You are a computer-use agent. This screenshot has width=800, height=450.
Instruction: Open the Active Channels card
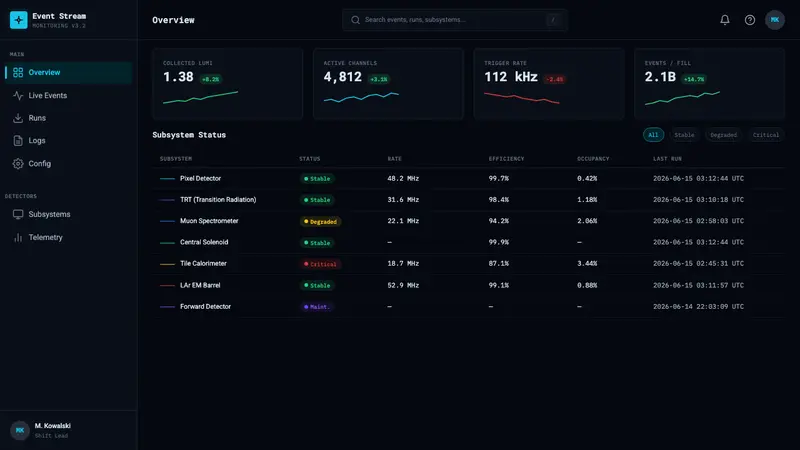tap(388, 84)
